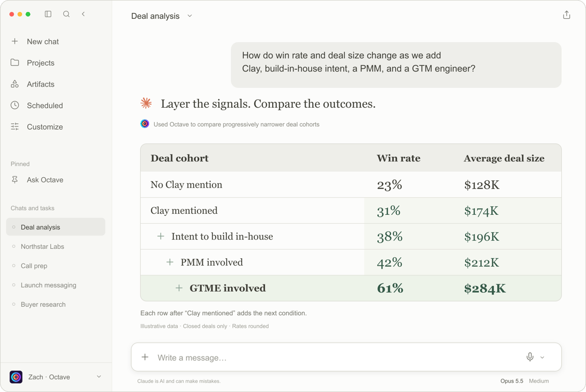Image resolution: width=586 pixels, height=392 pixels.
Task: Click plus icon on Intent to build in-house row
Action: tap(161, 236)
